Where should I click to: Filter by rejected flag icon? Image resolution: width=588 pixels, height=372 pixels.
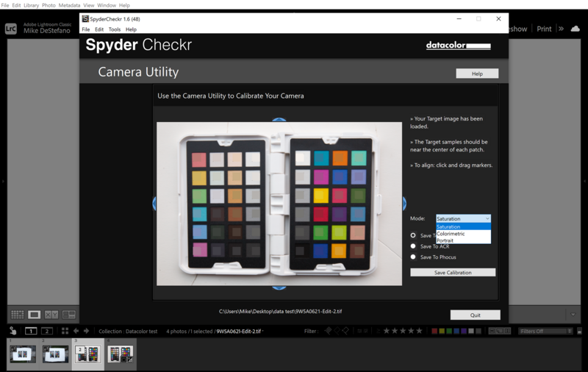345,330
